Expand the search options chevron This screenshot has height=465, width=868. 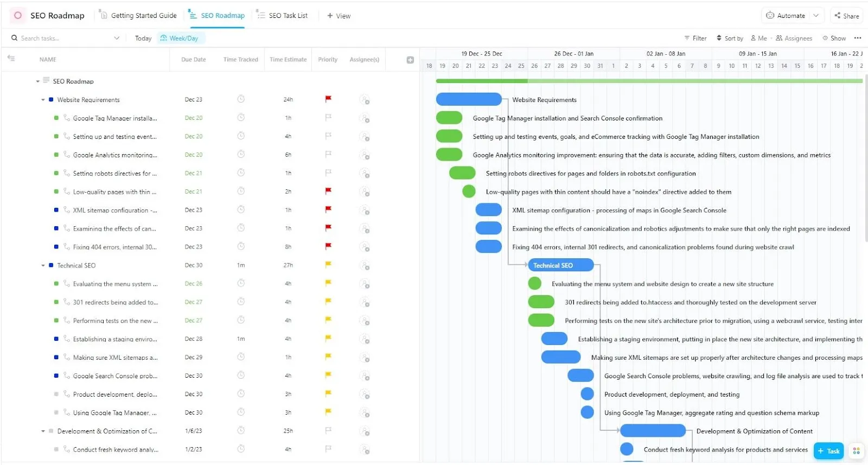[117, 38]
